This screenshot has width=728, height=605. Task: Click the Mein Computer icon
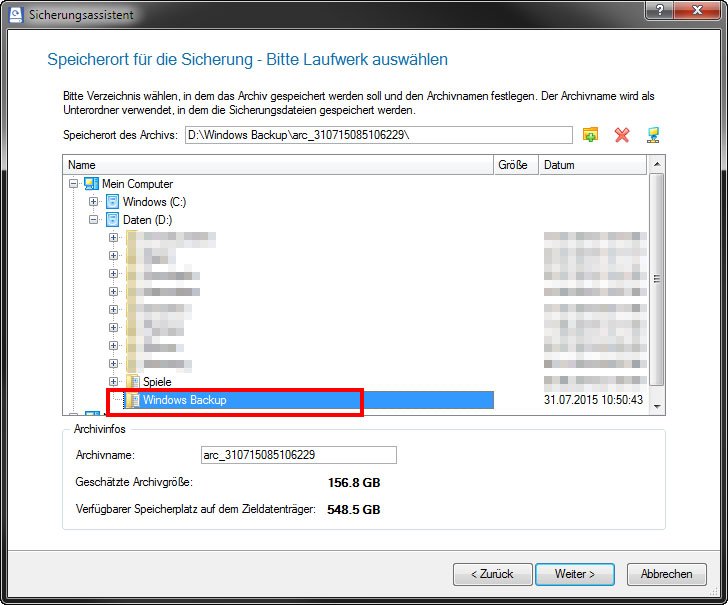pyautogui.click(x=91, y=183)
